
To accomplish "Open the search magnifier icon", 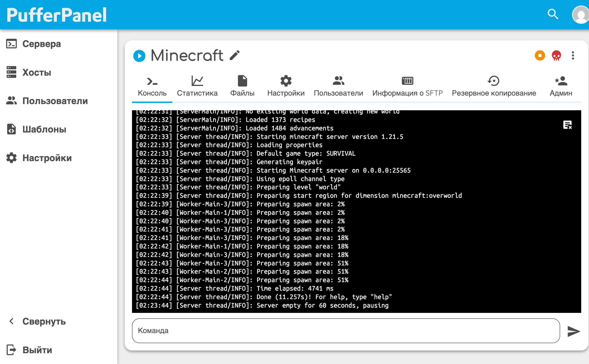I will click(553, 14).
